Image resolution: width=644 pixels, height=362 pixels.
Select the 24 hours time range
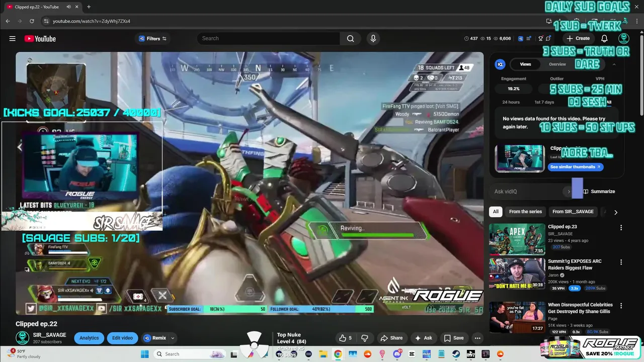tap(511, 102)
